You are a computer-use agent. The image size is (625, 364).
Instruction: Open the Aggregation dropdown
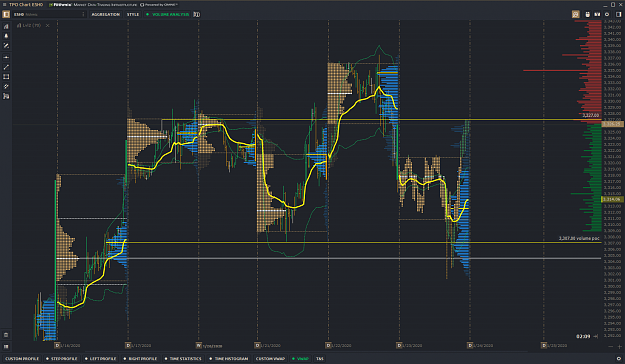point(106,14)
